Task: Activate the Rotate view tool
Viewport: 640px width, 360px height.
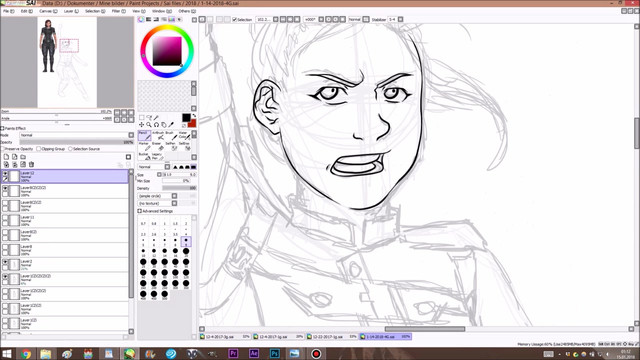Action: click(156, 124)
